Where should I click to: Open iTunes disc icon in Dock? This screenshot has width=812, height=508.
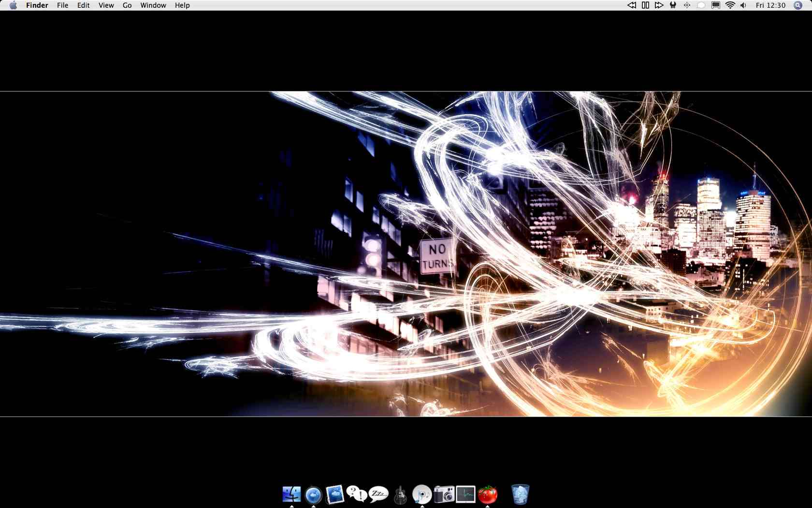pos(422,494)
